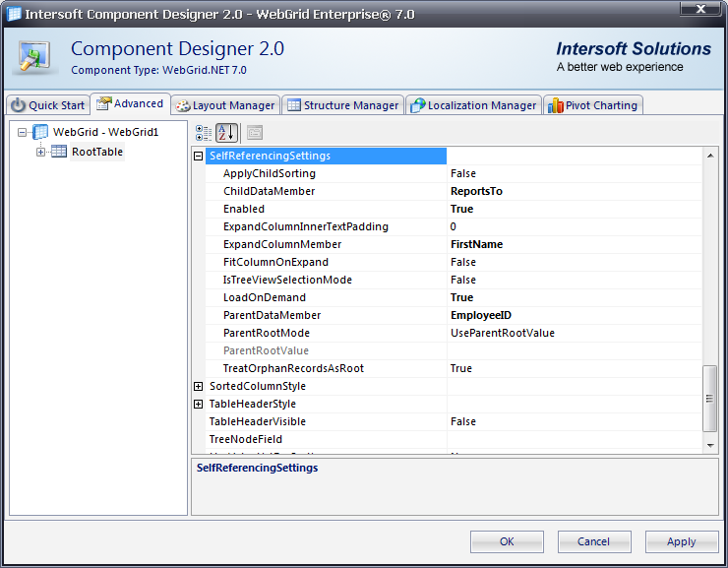Click the TreatOrphanRecordsAsRoot value True
Screen dimensions: 728x568
[461, 369]
